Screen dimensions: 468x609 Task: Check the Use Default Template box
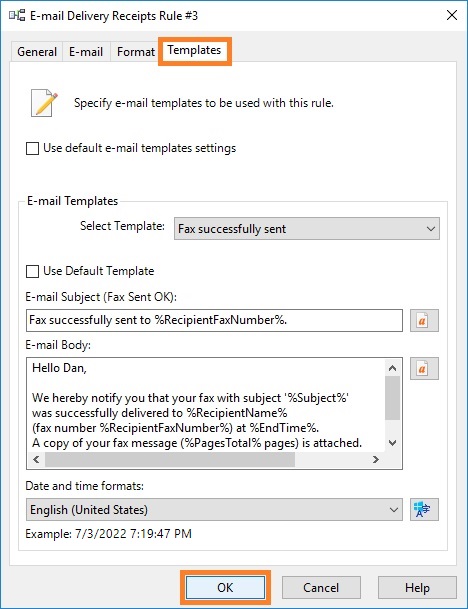coord(32,271)
